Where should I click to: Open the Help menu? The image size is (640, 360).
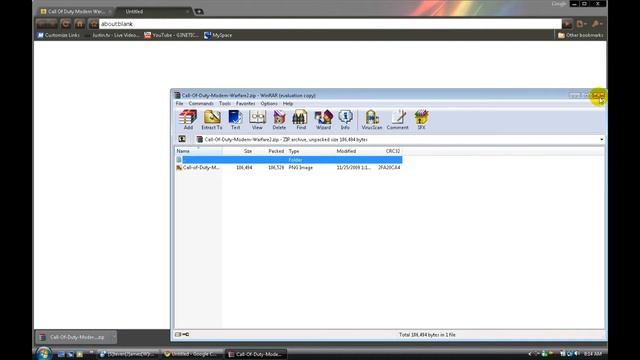point(288,104)
